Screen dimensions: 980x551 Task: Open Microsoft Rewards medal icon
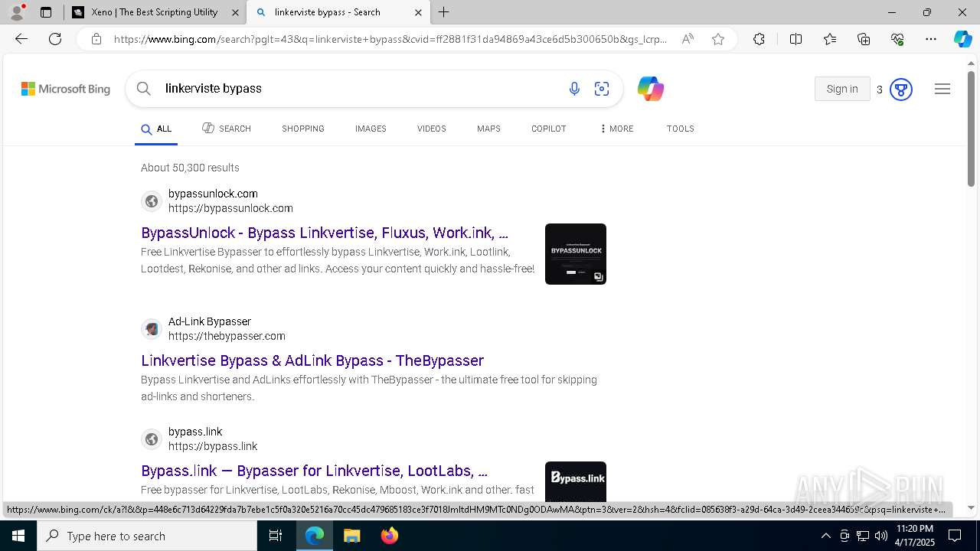tap(901, 90)
